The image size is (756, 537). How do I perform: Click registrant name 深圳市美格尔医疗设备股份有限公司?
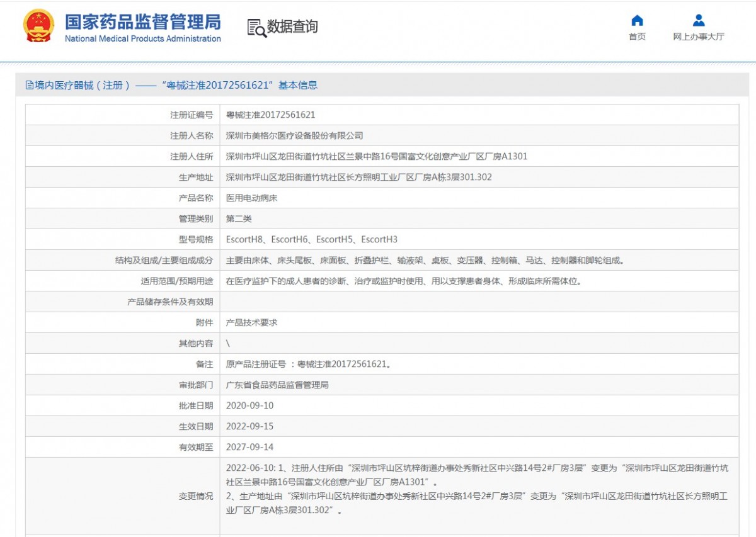294,135
